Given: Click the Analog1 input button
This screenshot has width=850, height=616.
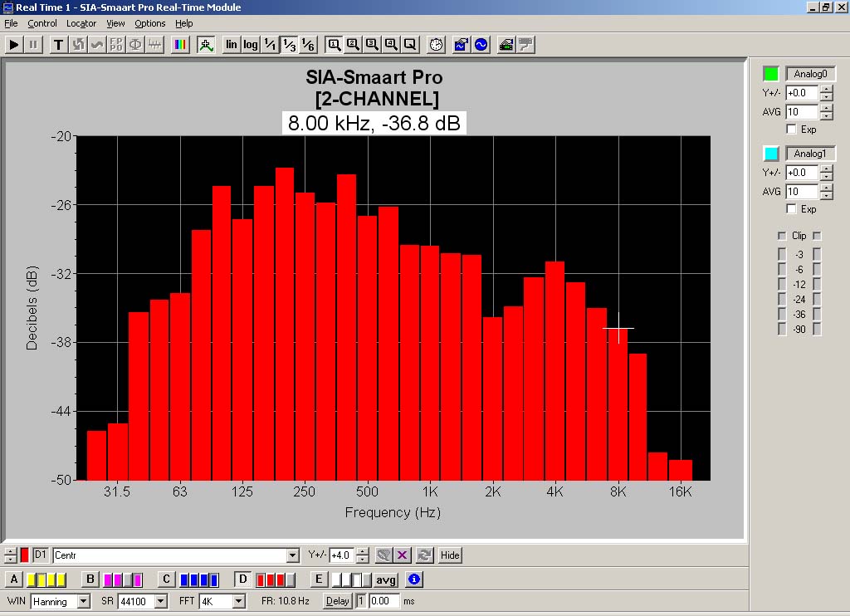Looking at the screenshot, I should coord(810,154).
